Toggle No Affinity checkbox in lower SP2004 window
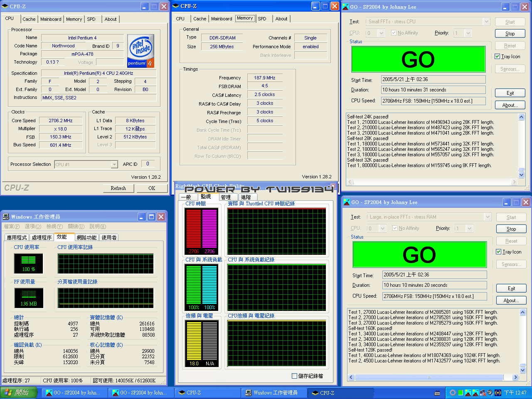 tap(395, 228)
